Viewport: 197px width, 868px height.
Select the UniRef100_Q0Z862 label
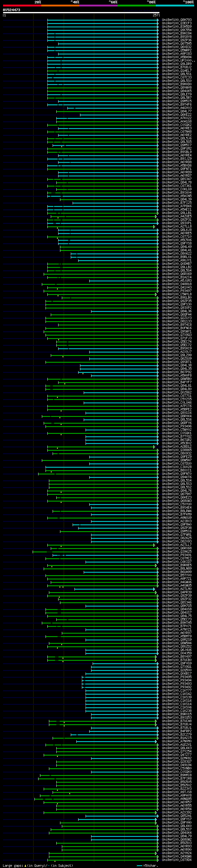[x=177, y=393]
